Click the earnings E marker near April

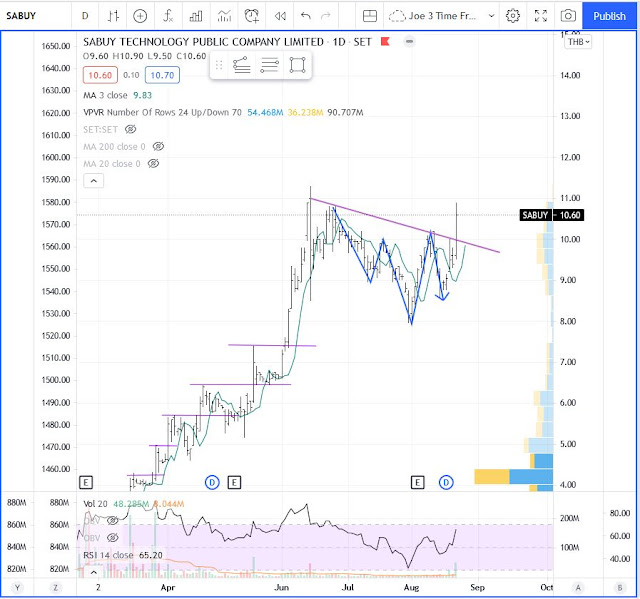pos(86,483)
